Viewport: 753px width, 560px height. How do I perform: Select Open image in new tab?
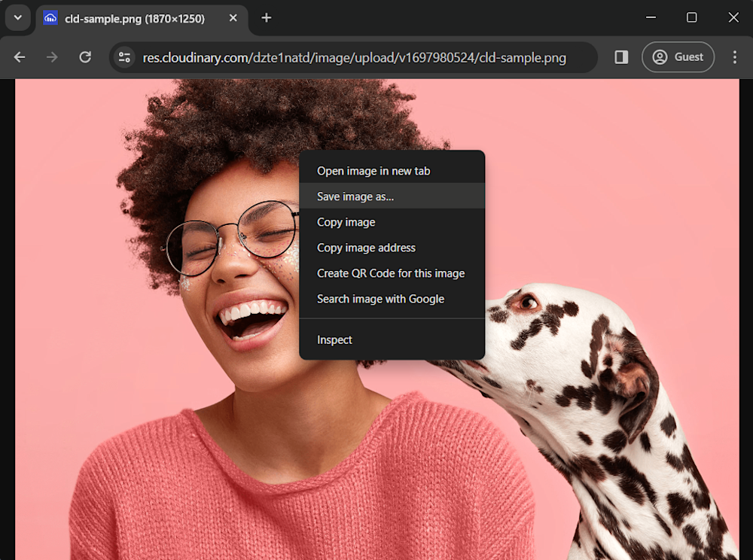coord(373,171)
